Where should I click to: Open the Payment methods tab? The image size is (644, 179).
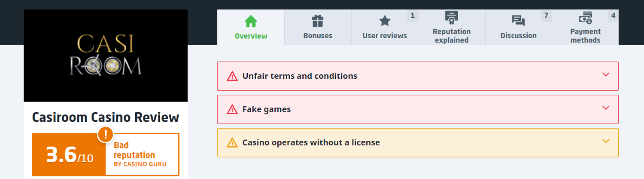point(585,35)
